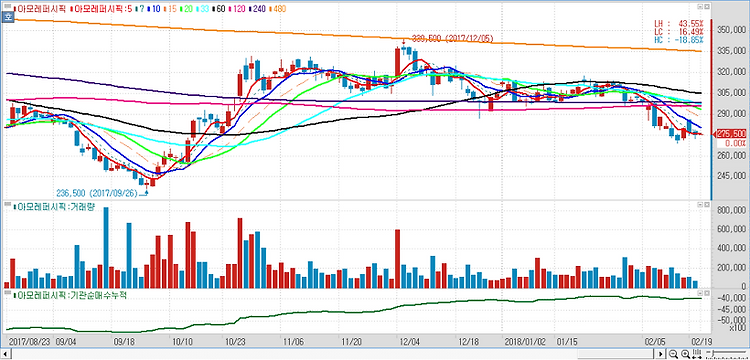
Task: Click the 2018/01/02 date axis label
Action: pyautogui.click(x=525, y=342)
